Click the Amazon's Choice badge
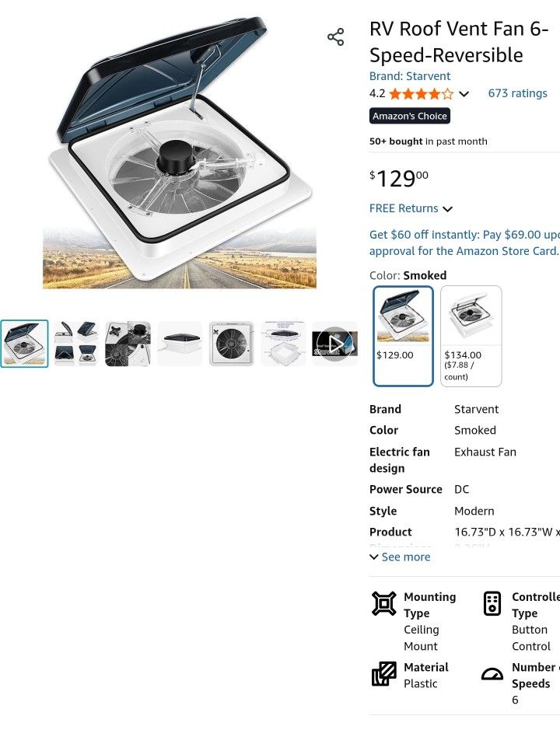 (410, 117)
